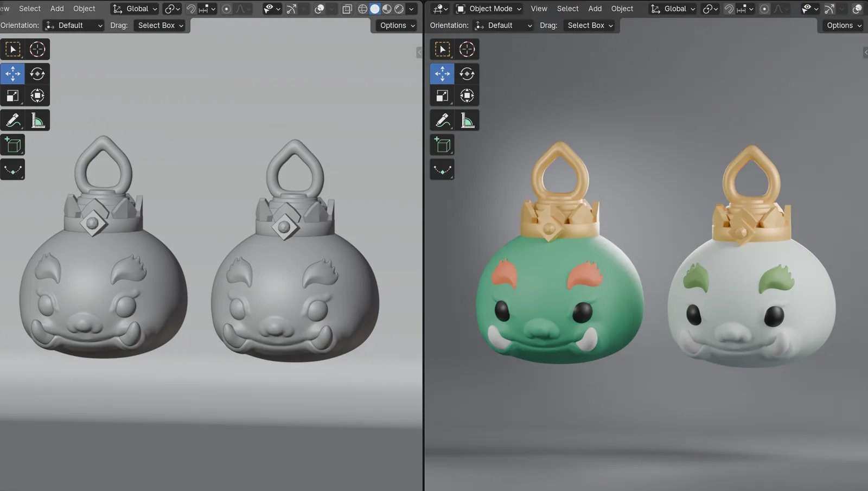Open Orientation Default dropdown in right viewport
This screenshot has height=491, width=868.
(503, 25)
